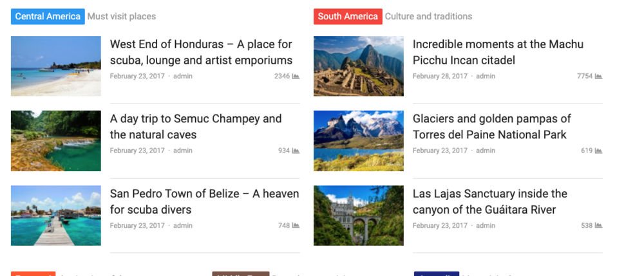Click the Machu Picchu ruins thumbnail
Image resolution: width=644 pixels, height=276 pixels.
359,66
